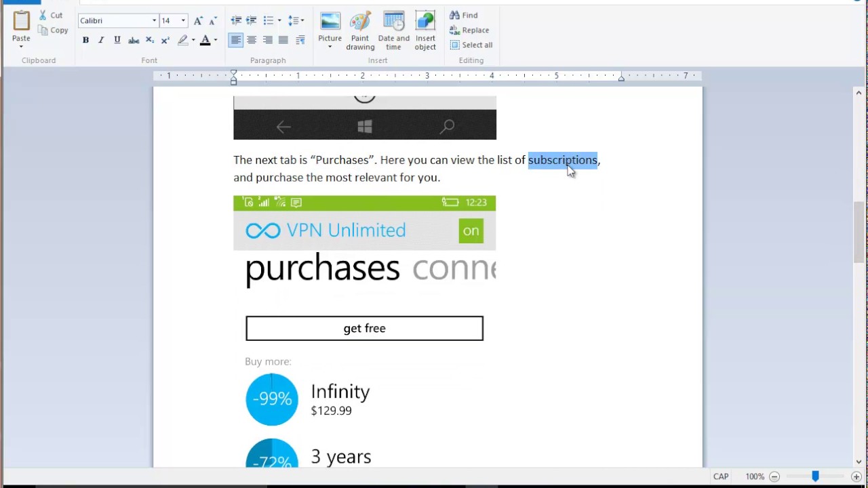The width and height of the screenshot is (868, 488).
Task: Expand the bullet list style dropdown
Action: (279, 21)
